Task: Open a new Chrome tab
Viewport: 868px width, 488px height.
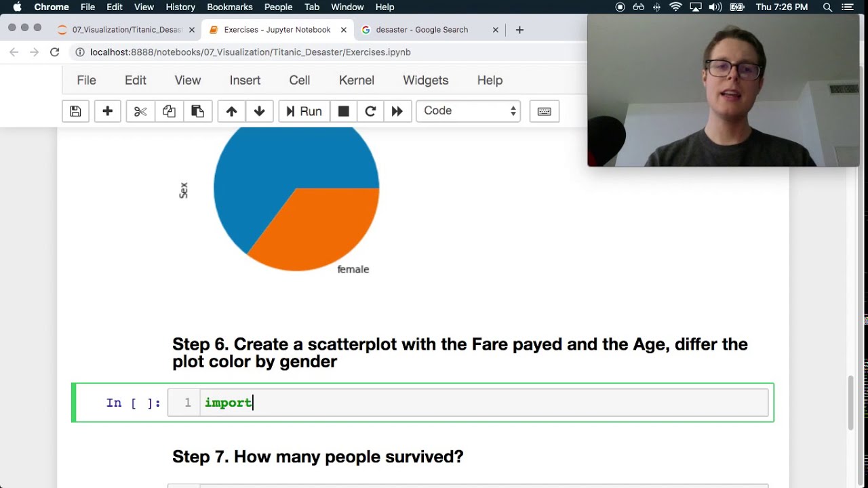Action: (x=519, y=30)
